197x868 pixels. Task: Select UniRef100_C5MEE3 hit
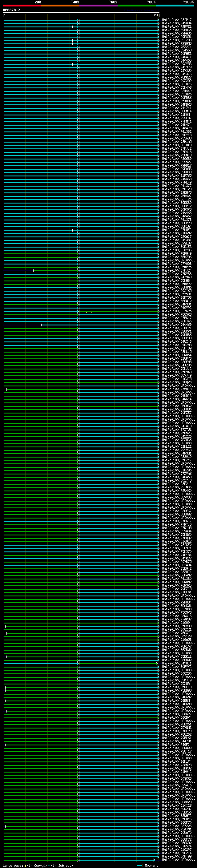click(x=176, y=687)
